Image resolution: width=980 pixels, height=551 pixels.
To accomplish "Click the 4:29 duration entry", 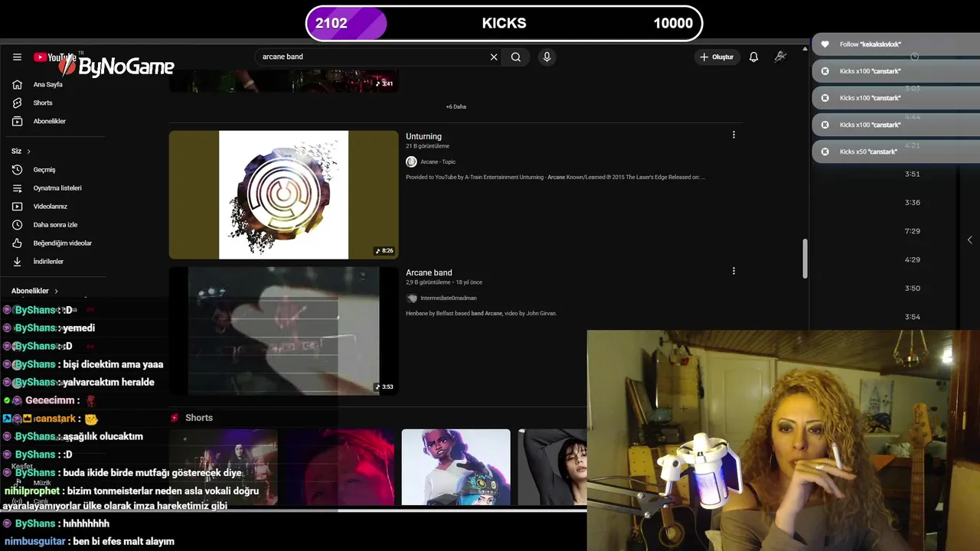I will click(x=912, y=260).
